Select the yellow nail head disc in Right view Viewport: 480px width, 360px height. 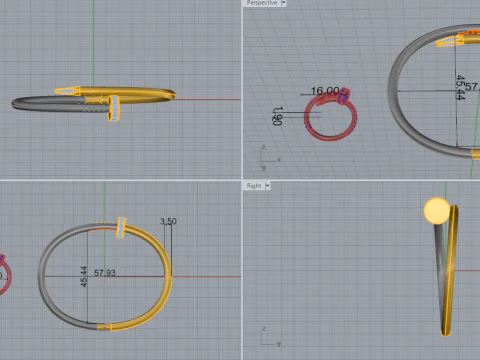pyautogui.click(x=437, y=210)
